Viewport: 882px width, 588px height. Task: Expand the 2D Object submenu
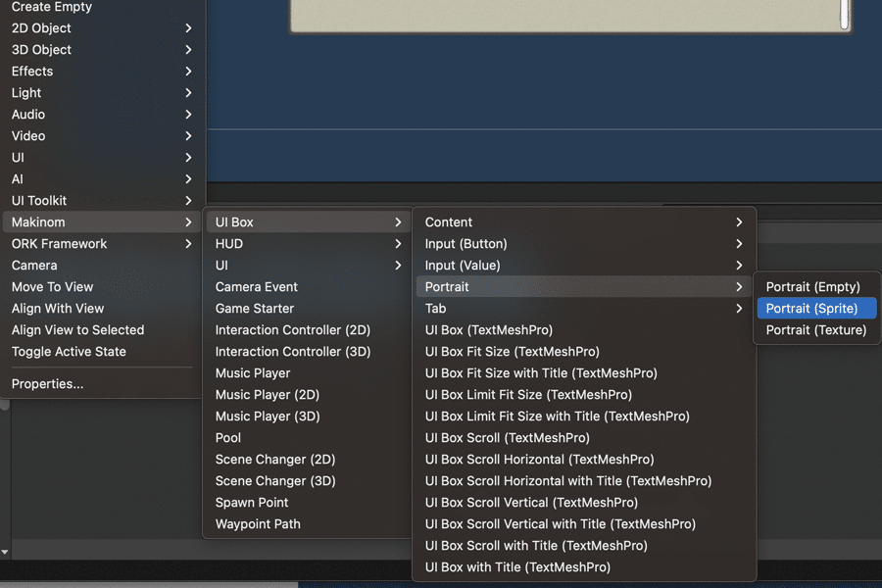[x=101, y=28]
